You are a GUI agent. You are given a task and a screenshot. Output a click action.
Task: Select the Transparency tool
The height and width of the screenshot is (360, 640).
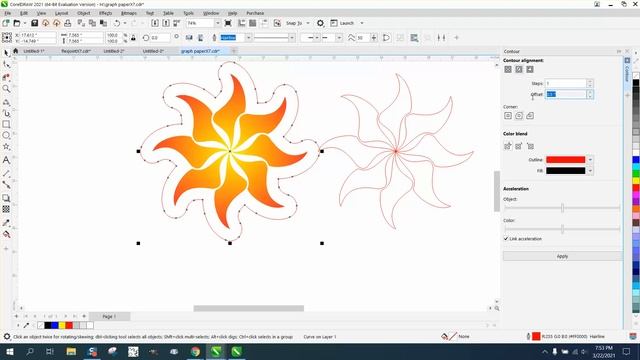[x=6, y=209]
